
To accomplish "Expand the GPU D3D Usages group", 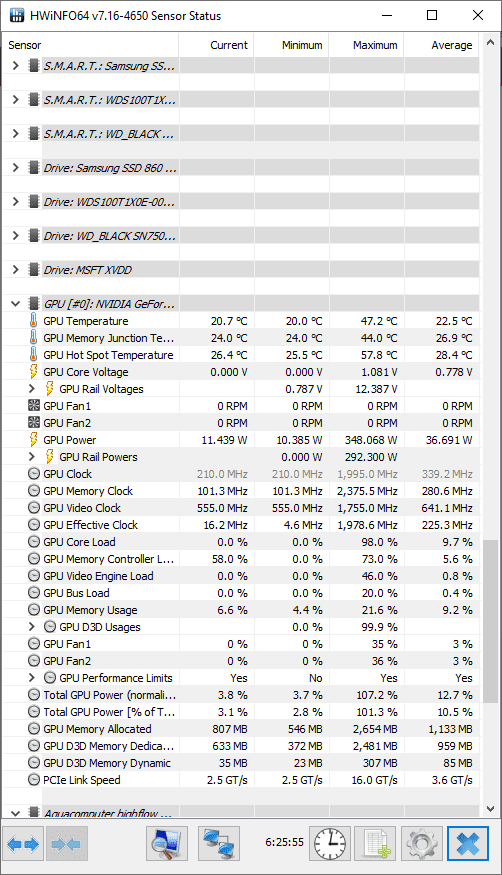I will click(32, 627).
